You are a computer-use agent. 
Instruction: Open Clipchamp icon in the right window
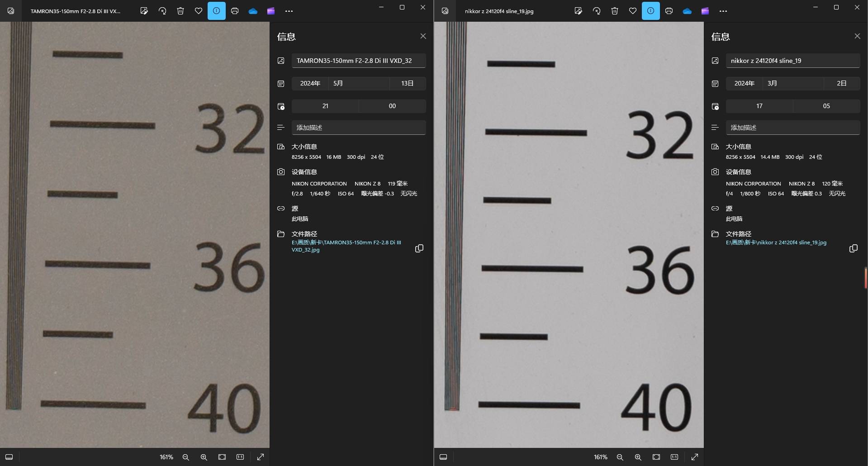pos(705,11)
